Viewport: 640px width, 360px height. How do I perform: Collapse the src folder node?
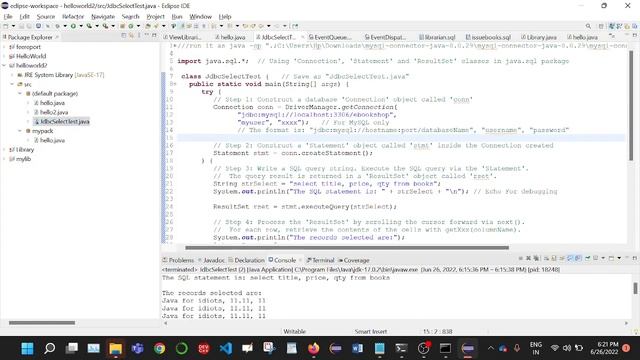pyautogui.click(x=12, y=84)
